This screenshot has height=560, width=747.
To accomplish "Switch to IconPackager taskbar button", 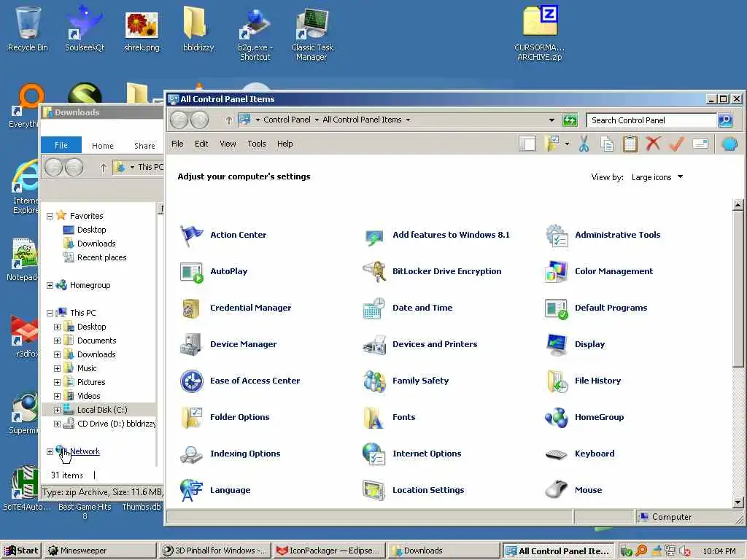I will point(329,551).
